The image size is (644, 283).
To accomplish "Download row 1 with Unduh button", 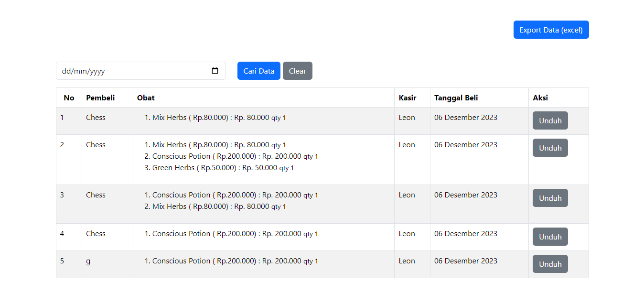I will pos(550,120).
